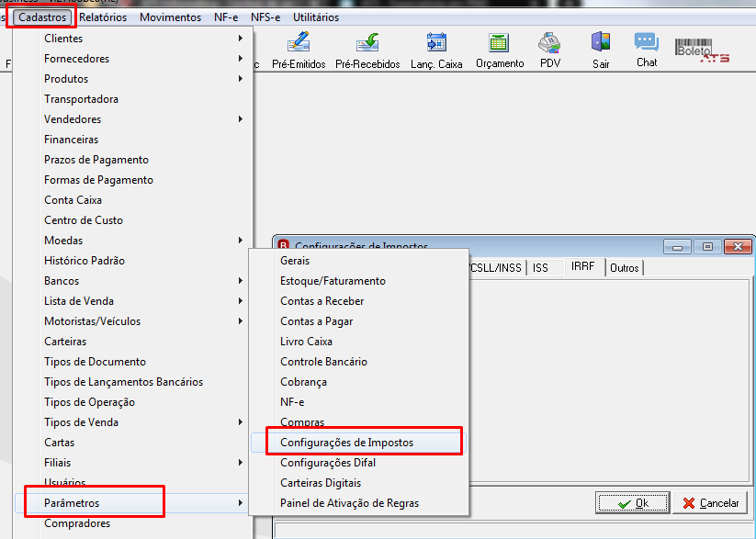
Task: Select Tipos de Operação entry
Action: coord(133,401)
